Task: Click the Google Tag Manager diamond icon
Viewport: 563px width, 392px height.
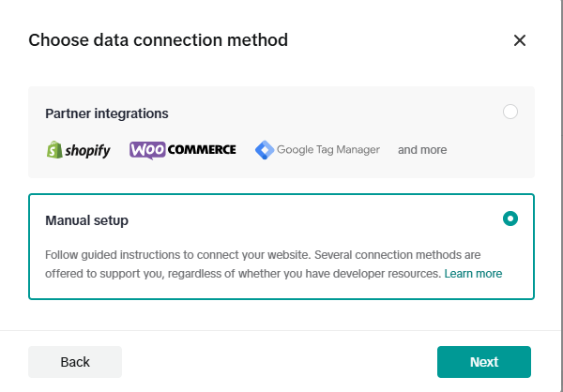Action: [x=264, y=150]
